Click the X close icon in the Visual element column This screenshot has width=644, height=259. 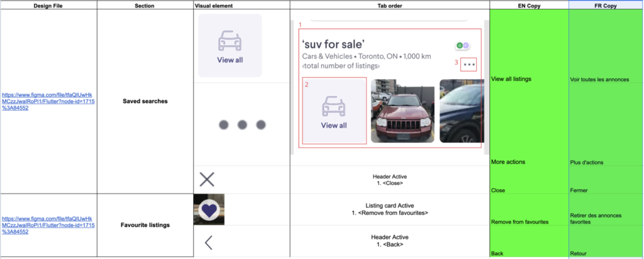click(x=207, y=180)
